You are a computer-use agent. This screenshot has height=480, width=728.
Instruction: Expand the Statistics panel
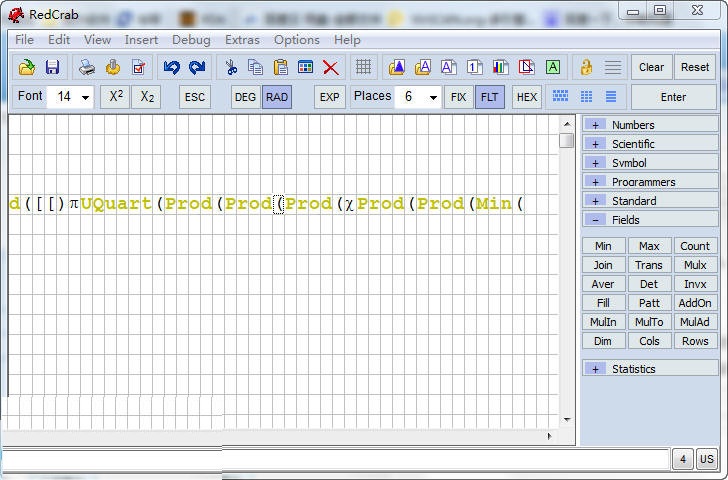coord(650,369)
